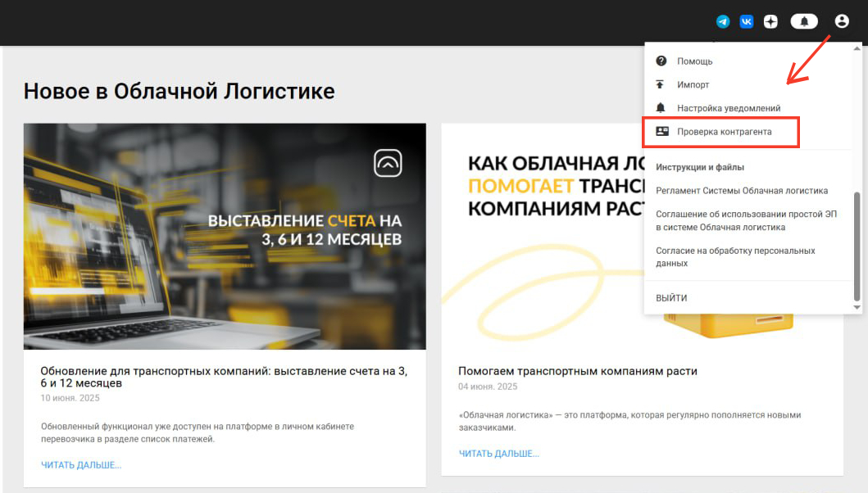The height and width of the screenshot is (493, 868).
Task: Click the ID card icon beside Проверка контрагента
Action: coord(662,131)
